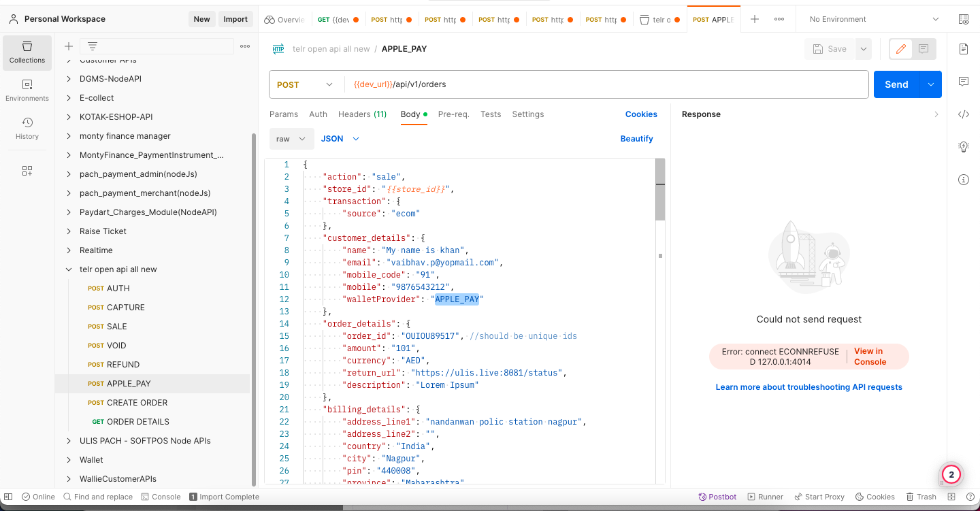Screen dimensions: 980x511
Task: Open the Cookies link in the request
Action: pos(641,114)
